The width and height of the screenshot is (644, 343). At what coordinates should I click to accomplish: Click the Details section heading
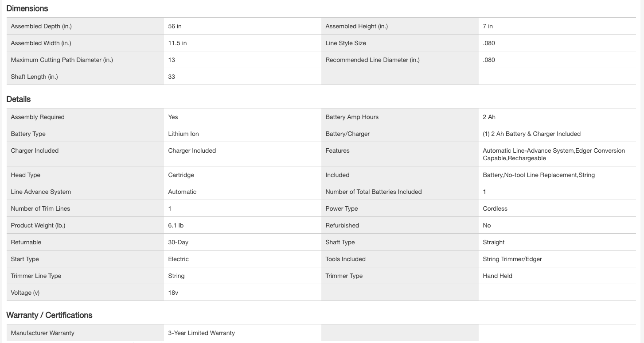(19, 99)
